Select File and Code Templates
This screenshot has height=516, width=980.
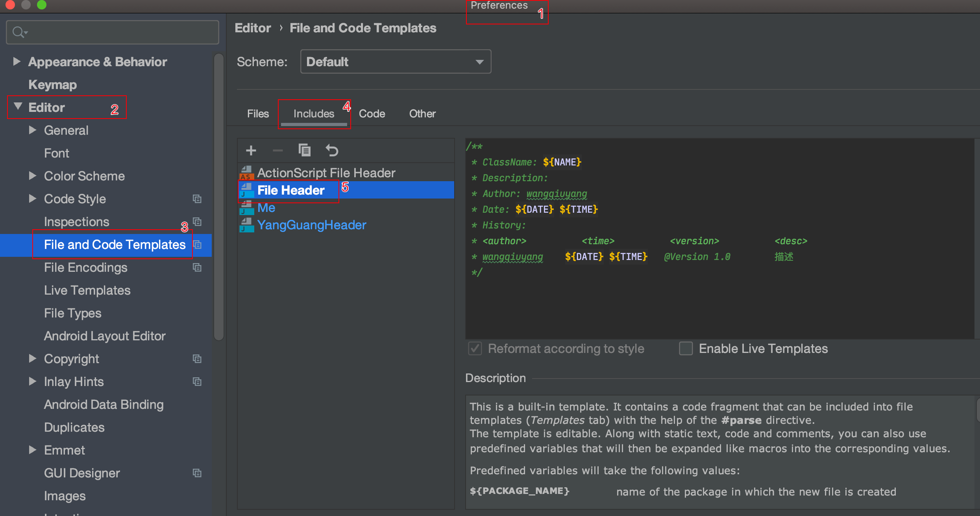coord(115,245)
